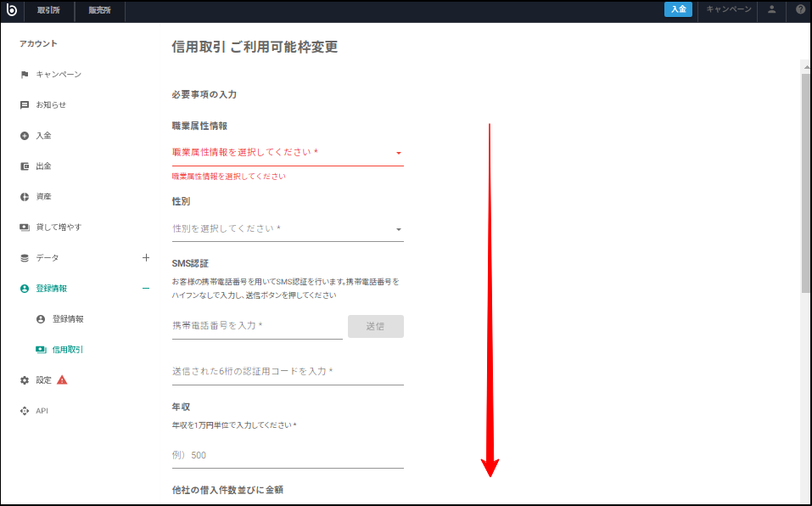Viewport: 812px width, 506px height.
Task: Click the 他社の借入件数並びに金額 heading
Action: [x=227, y=490]
